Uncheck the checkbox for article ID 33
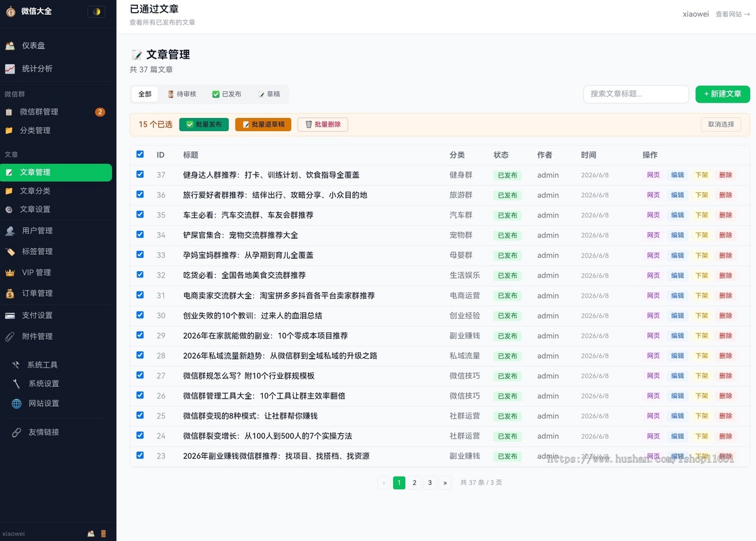The height and width of the screenshot is (541, 756). click(x=140, y=255)
